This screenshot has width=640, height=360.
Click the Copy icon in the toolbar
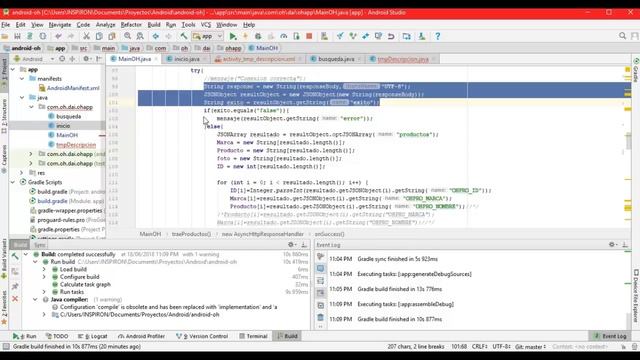point(99,36)
